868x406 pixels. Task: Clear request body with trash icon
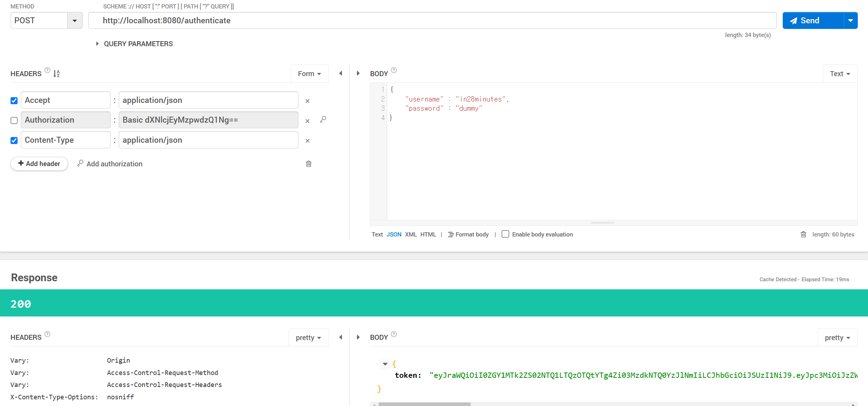(803, 234)
